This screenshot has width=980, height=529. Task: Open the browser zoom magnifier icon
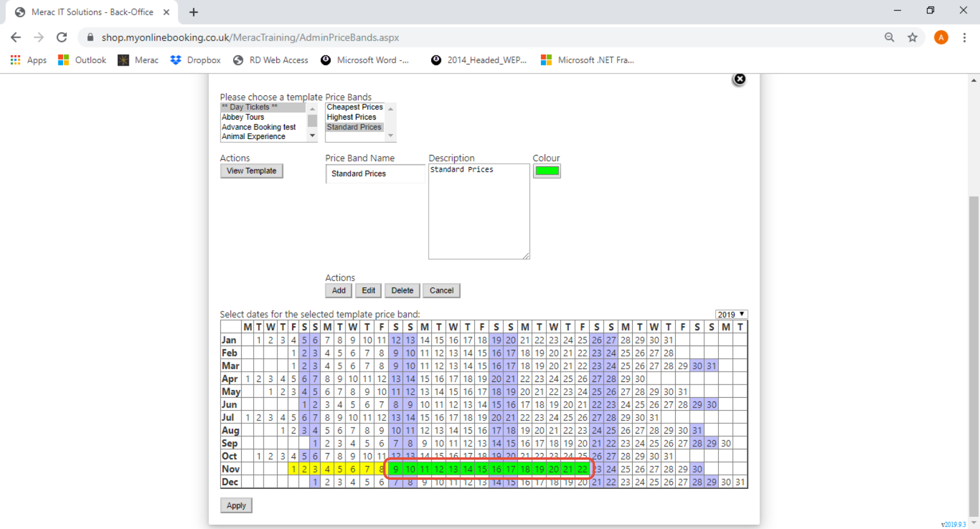890,38
